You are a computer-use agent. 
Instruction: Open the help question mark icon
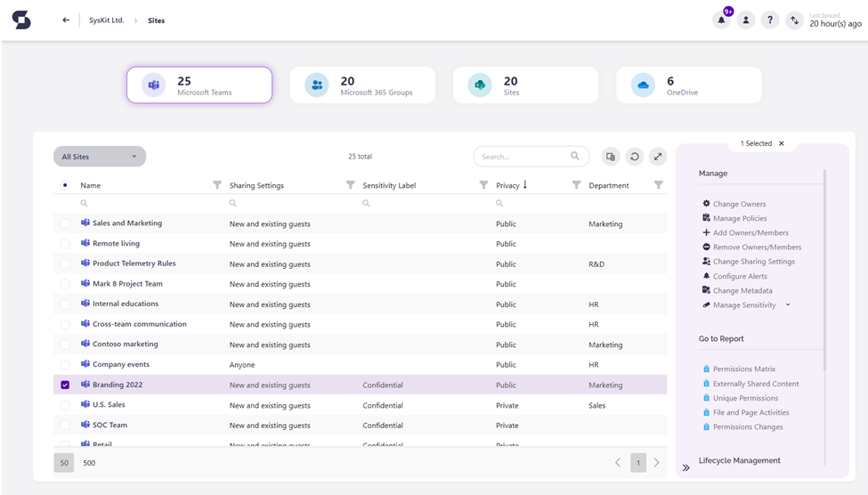[x=770, y=20]
